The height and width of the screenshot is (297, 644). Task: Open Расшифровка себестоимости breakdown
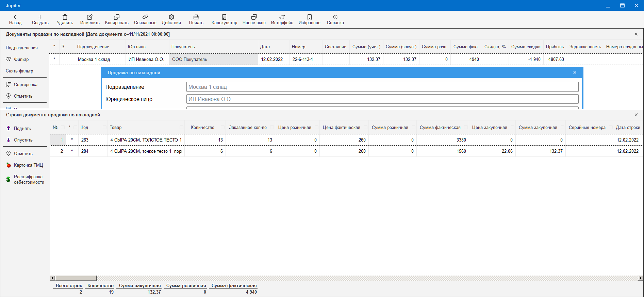(25, 179)
